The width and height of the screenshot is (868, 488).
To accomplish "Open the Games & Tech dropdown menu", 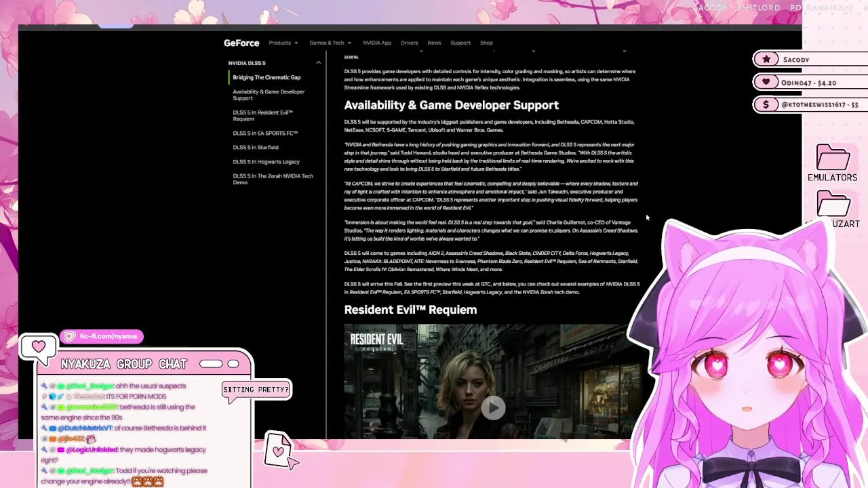I will [x=330, y=43].
